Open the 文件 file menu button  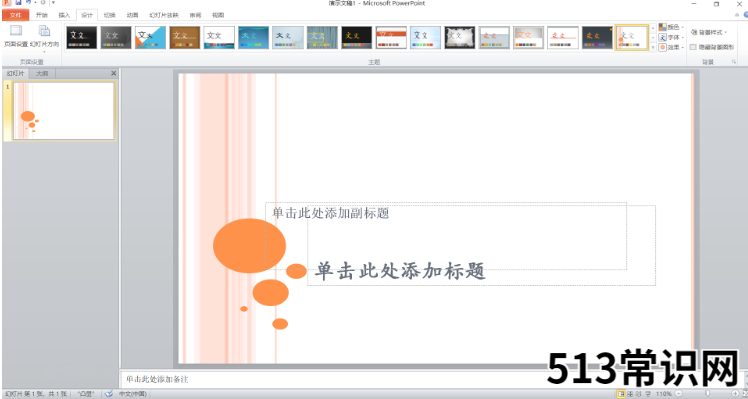[16, 15]
